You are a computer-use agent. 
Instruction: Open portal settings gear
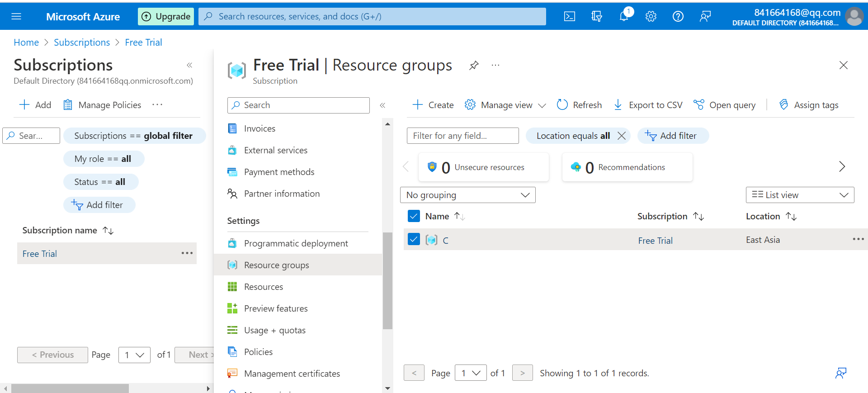[651, 16]
